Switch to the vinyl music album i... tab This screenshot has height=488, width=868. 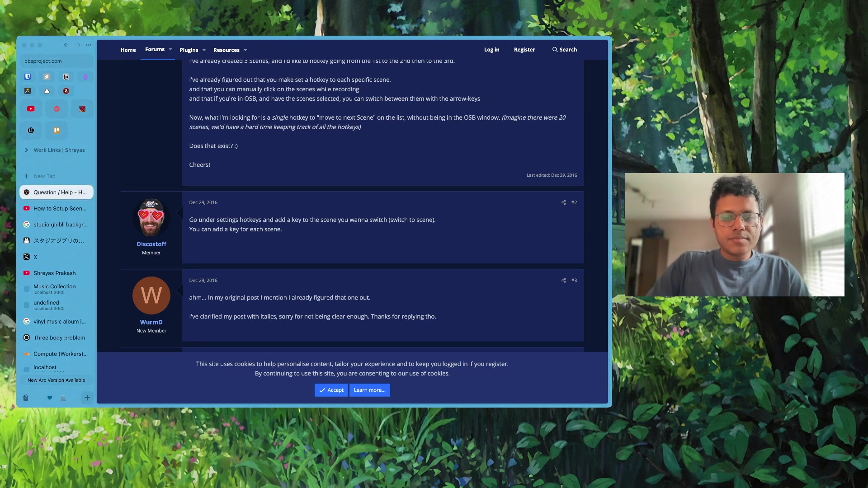point(57,322)
